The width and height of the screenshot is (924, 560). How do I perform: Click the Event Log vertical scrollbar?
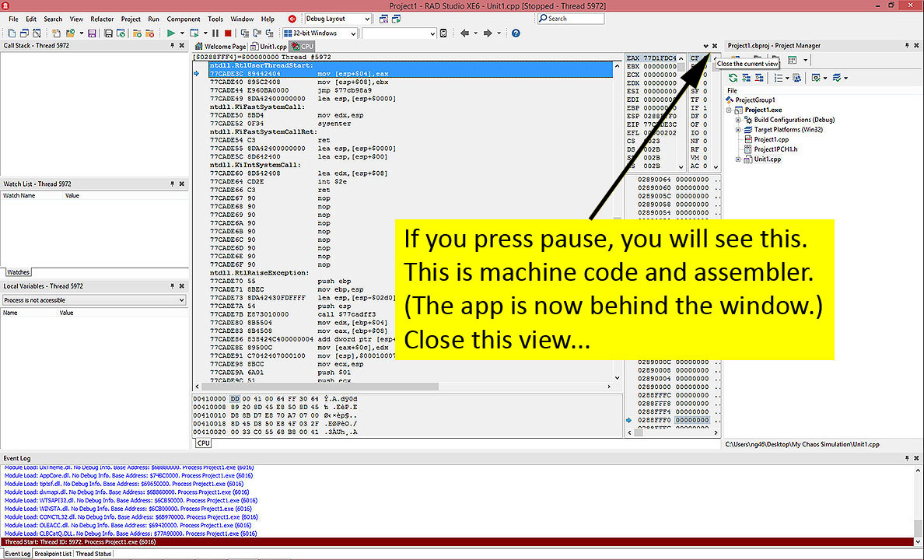point(918,505)
